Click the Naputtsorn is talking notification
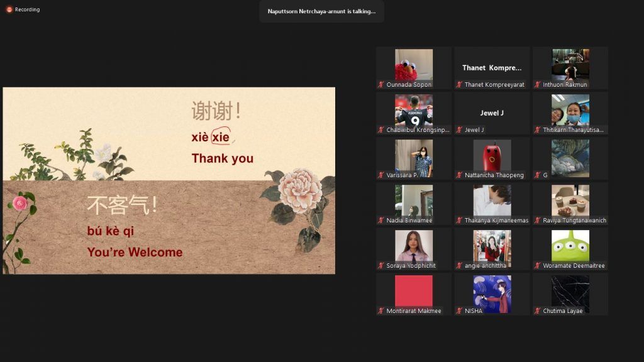Viewport: 644px width, 362px height. pos(321,11)
